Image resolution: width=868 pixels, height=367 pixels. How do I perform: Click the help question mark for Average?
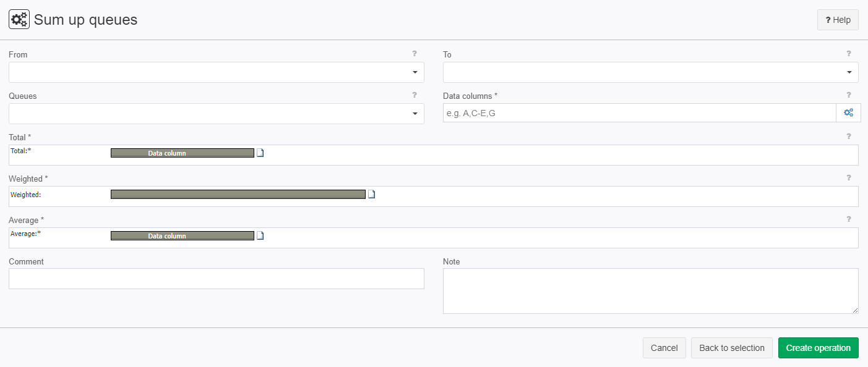tap(849, 219)
